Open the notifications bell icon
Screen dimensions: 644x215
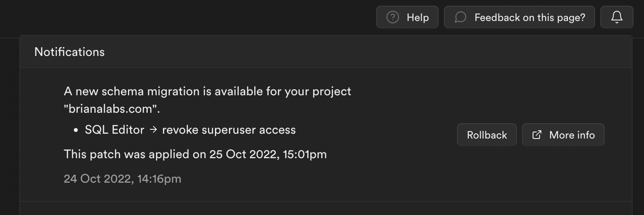pyautogui.click(x=616, y=17)
